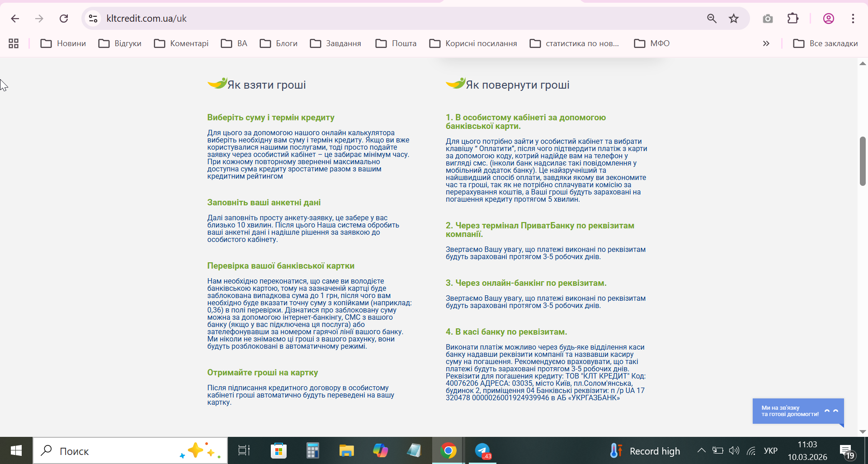
Task: Click the subheading Заповніть ваші анкетні дані
Action: pyautogui.click(x=264, y=203)
